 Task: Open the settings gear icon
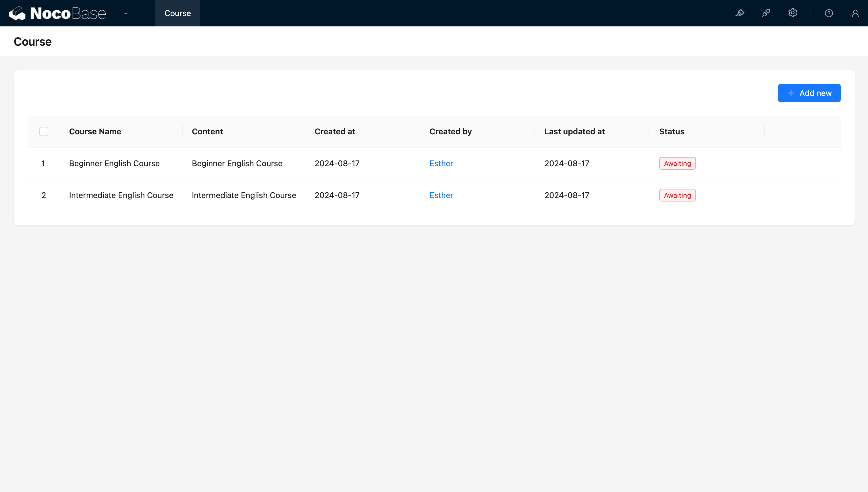792,13
